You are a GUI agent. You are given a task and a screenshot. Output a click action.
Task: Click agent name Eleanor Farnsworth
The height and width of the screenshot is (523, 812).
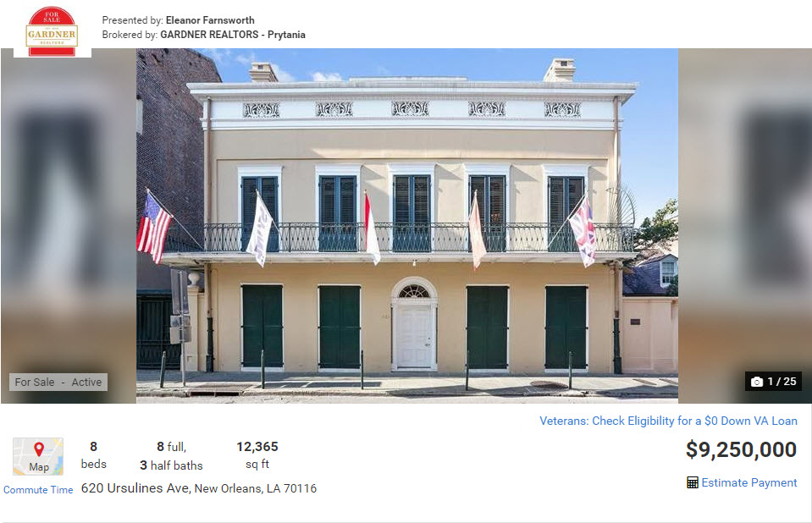coord(210,20)
